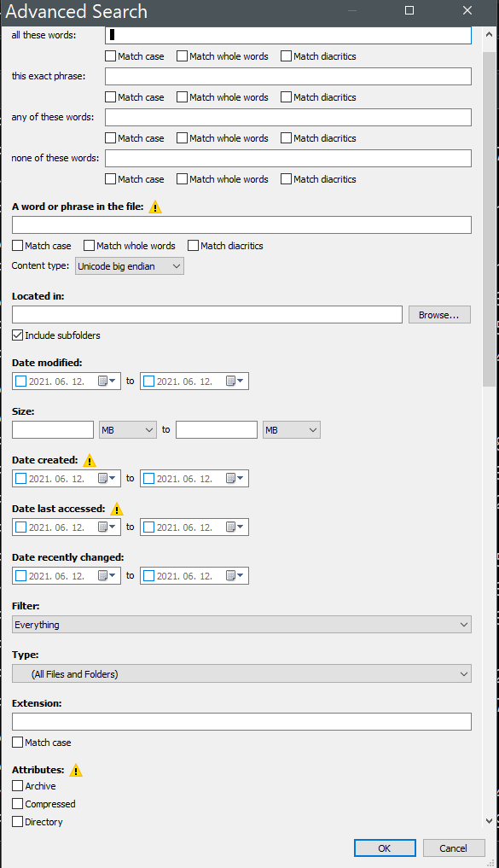
Task: Click the Attributes warning icon
Action: tap(76, 770)
